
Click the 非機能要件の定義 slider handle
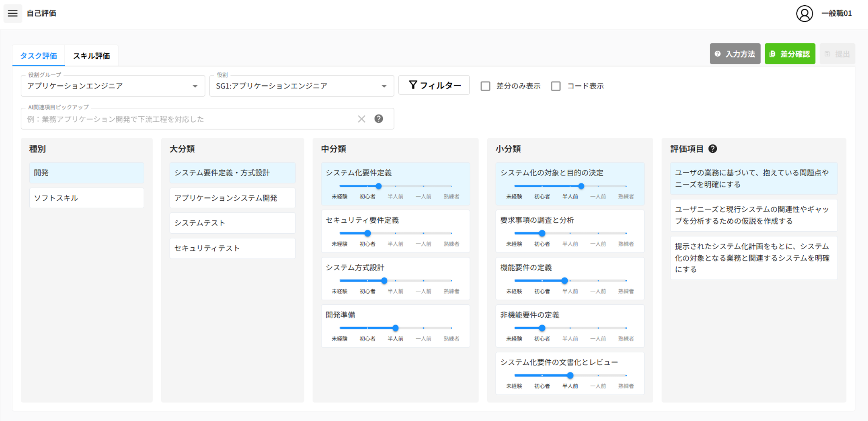[x=542, y=328]
